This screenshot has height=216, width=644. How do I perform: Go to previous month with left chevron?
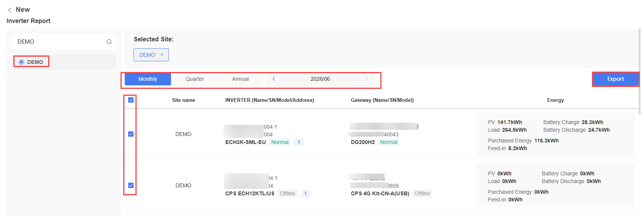pos(274,79)
